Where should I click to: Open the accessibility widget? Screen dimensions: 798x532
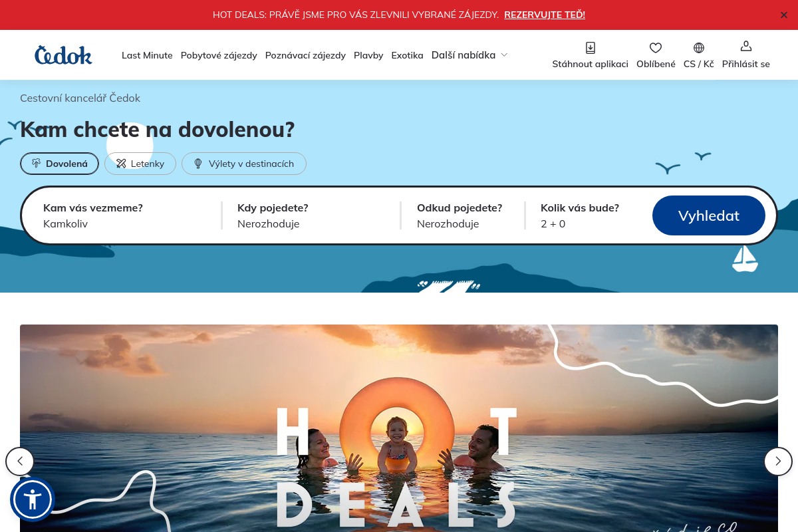(32, 499)
